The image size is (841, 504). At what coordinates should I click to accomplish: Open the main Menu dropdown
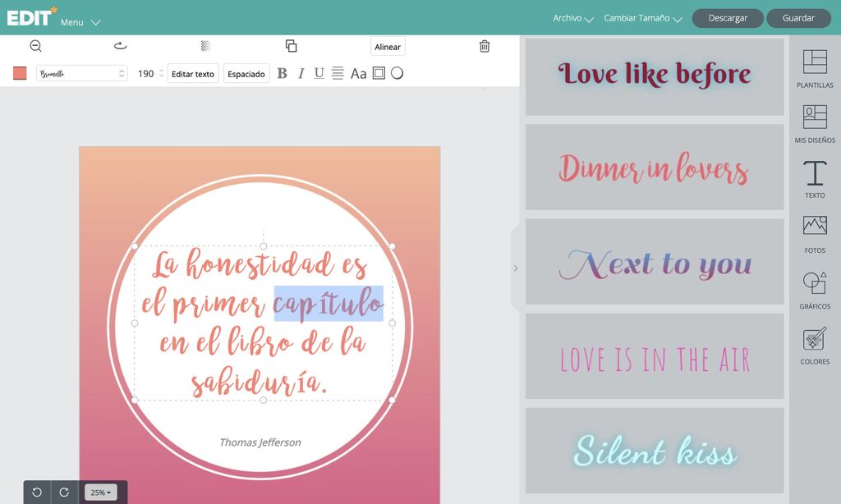80,22
